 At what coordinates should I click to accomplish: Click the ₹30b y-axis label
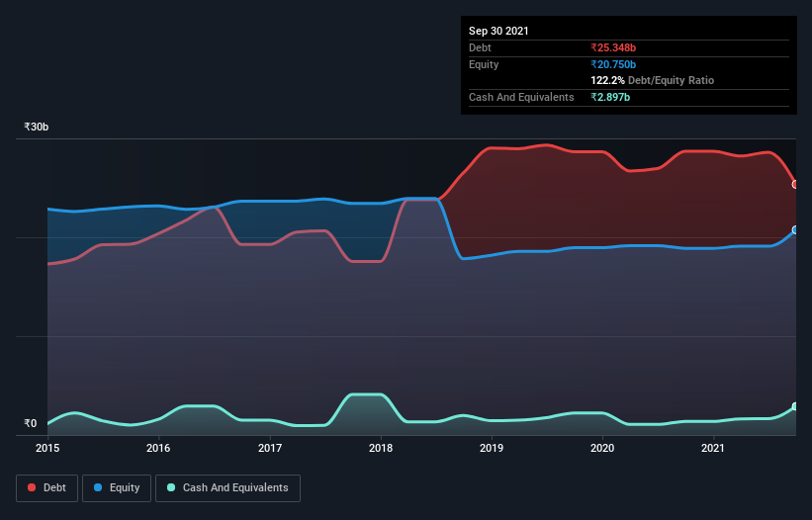click(x=37, y=127)
